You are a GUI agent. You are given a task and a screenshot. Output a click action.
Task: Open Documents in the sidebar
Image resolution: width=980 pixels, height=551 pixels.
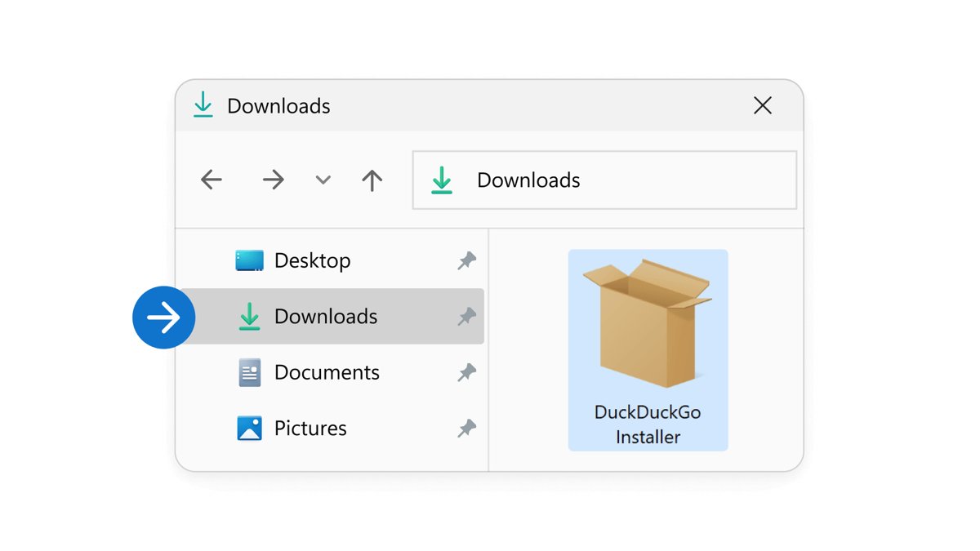[x=330, y=372]
